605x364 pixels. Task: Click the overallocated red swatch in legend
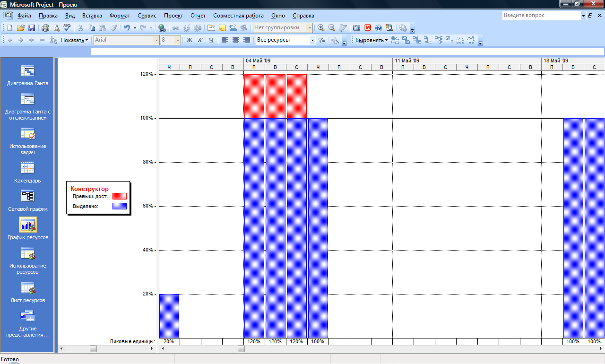click(120, 196)
